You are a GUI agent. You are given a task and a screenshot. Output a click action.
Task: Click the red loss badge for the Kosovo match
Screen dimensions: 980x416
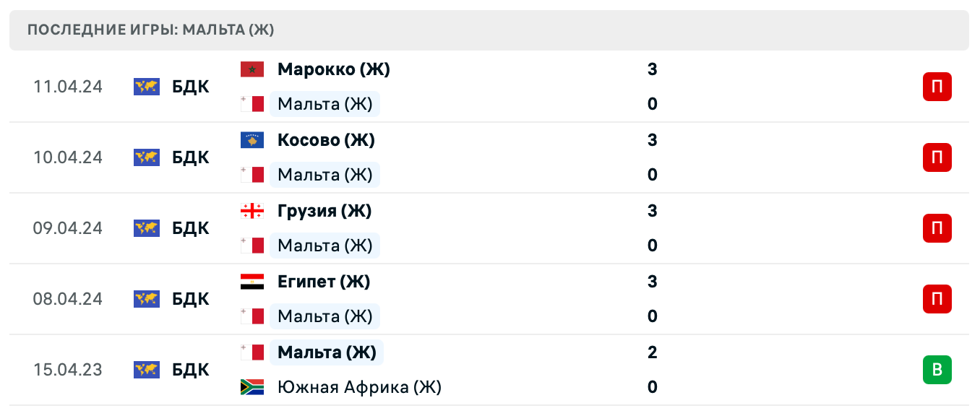937,157
